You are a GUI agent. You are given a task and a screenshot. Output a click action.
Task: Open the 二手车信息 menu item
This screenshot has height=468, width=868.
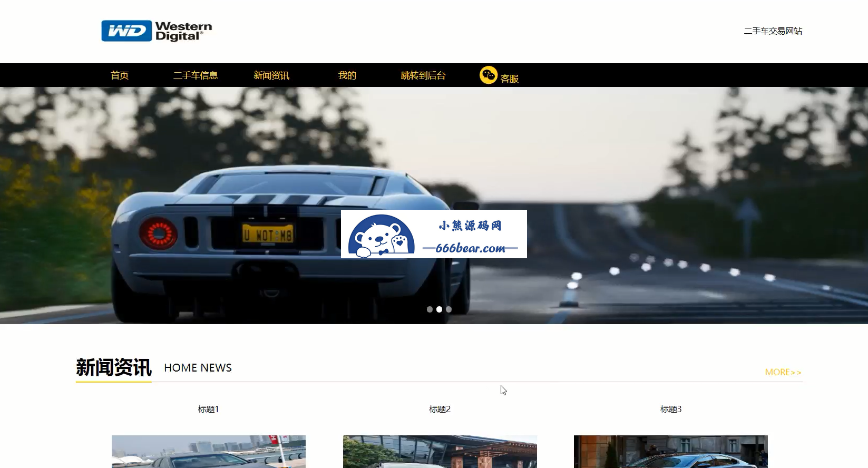pos(196,75)
